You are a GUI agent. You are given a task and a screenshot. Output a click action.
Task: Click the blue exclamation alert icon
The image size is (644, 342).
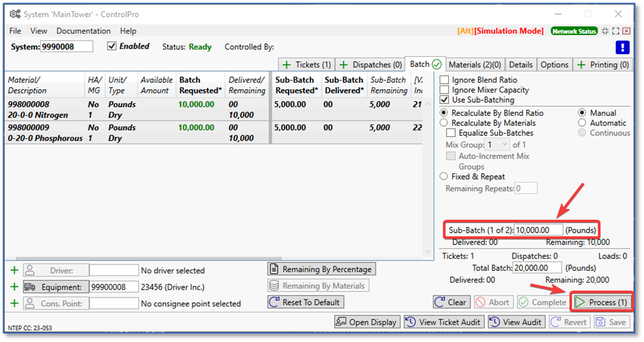[622, 47]
